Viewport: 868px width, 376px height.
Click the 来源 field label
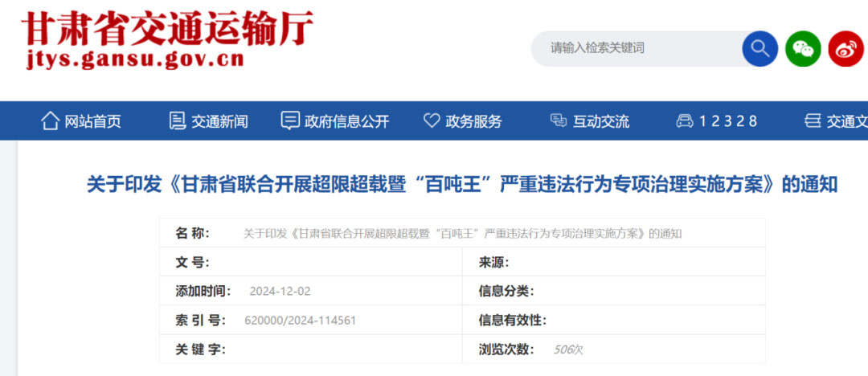(x=493, y=263)
